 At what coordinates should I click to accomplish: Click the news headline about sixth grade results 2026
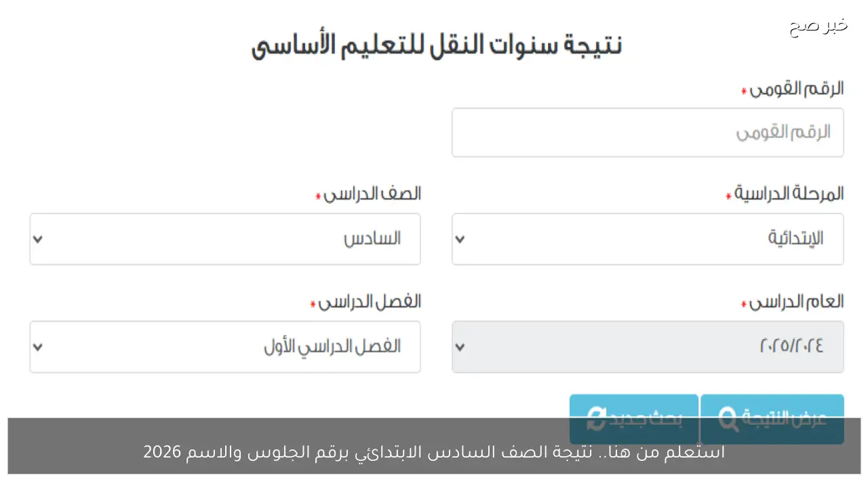pyautogui.click(x=434, y=451)
